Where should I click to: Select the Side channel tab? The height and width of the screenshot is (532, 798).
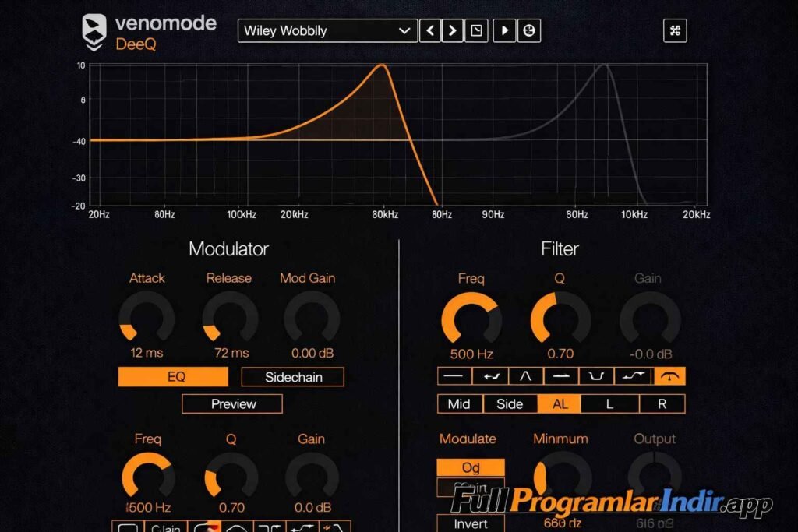tap(510, 403)
